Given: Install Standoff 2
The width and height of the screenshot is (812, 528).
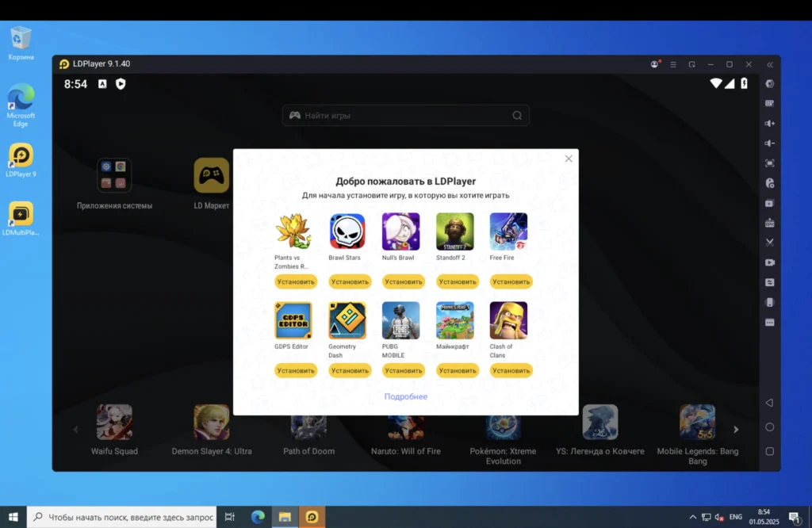Looking at the screenshot, I should [458, 281].
